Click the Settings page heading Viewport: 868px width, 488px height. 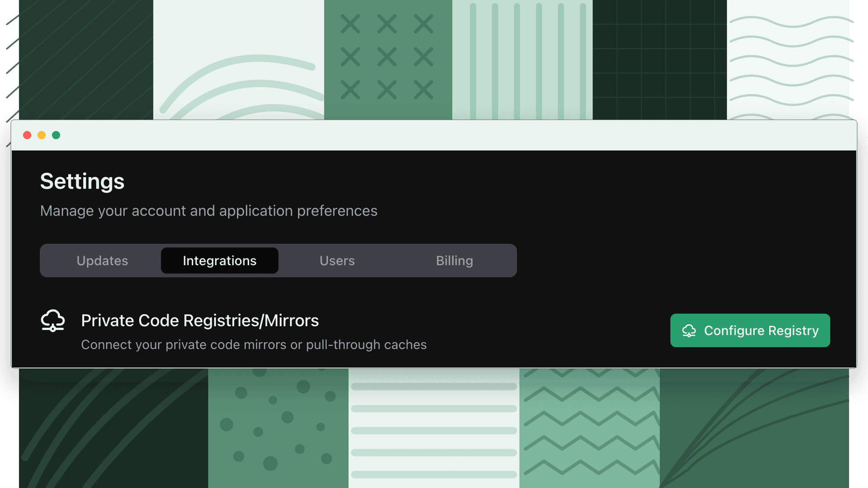(x=82, y=182)
